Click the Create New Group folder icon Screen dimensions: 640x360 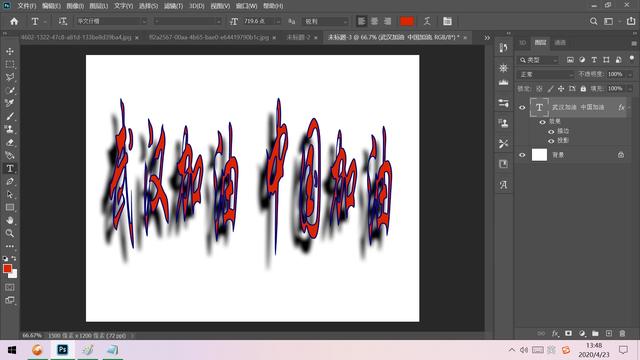pyautogui.click(x=595, y=333)
